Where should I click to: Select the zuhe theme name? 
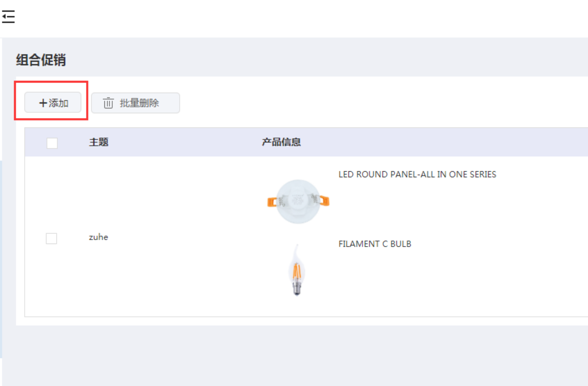(98, 237)
